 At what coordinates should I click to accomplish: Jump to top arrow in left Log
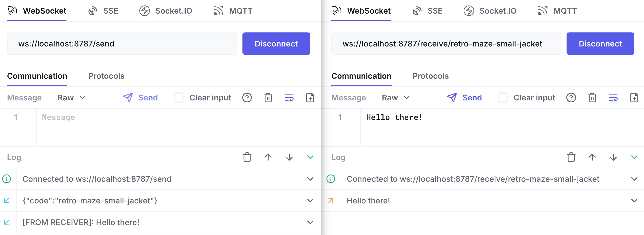tap(268, 157)
